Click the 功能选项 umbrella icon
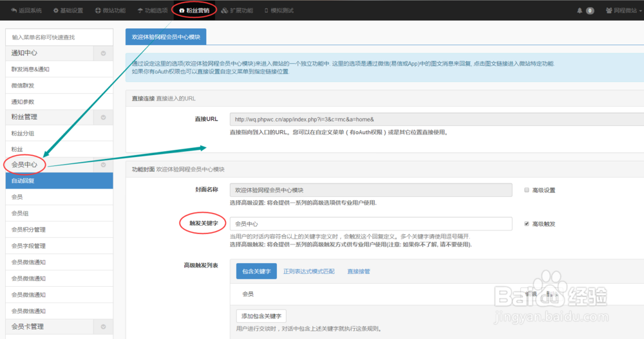644x339 pixels. pos(140,10)
